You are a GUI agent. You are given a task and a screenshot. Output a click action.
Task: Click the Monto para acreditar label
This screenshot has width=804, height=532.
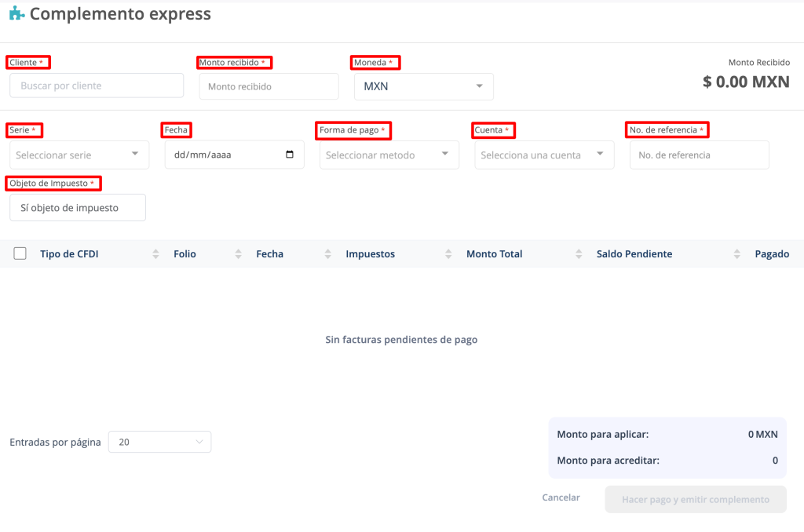[608, 461]
